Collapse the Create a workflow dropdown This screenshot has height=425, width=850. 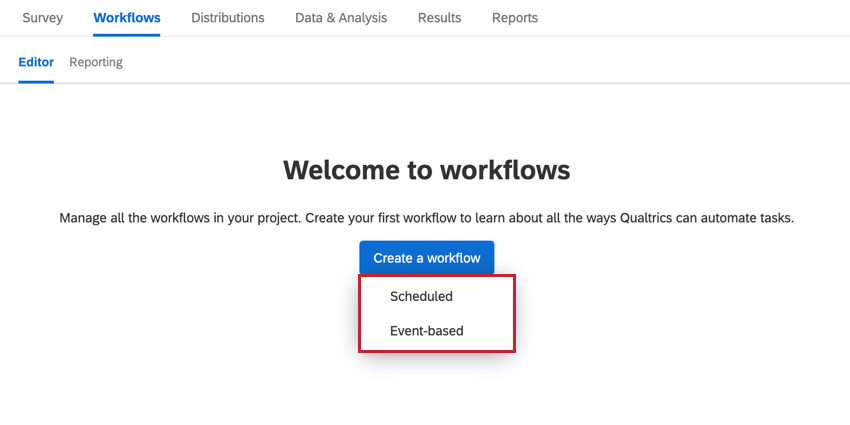tap(427, 258)
